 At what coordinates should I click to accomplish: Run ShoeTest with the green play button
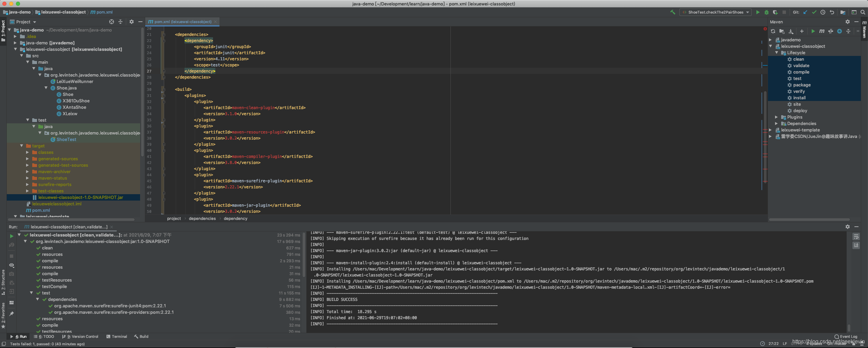[758, 12]
